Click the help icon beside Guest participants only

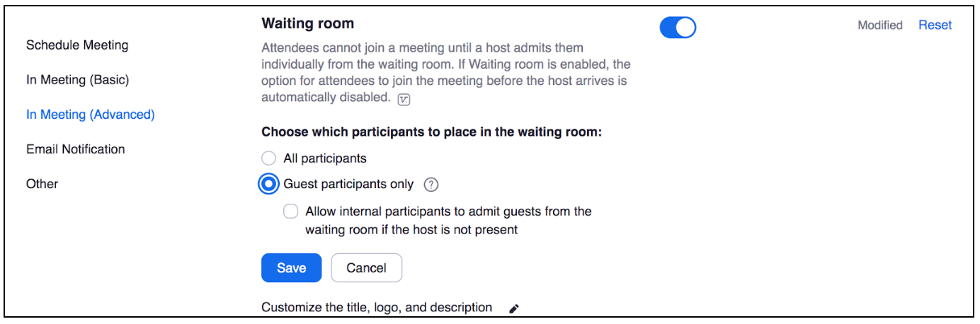coord(431,185)
